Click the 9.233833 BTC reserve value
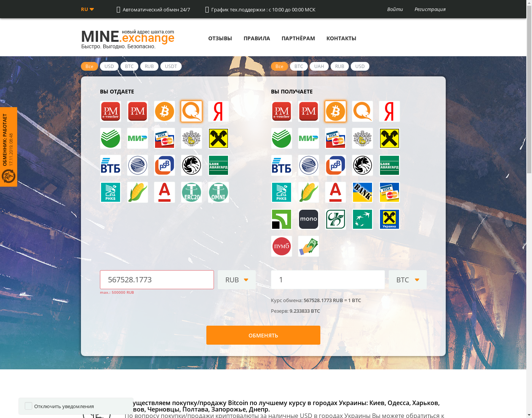The width and height of the screenshot is (532, 418). (305, 311)
